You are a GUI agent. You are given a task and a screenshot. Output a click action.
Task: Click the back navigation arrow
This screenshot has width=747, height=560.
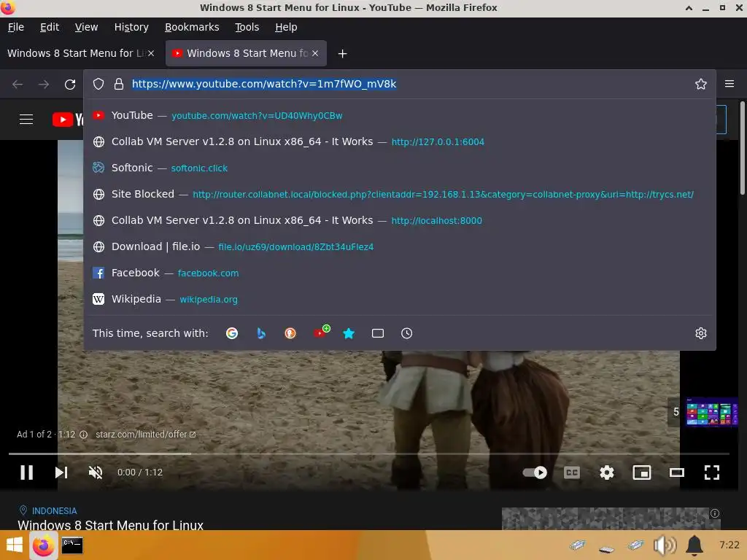(18, 85)
